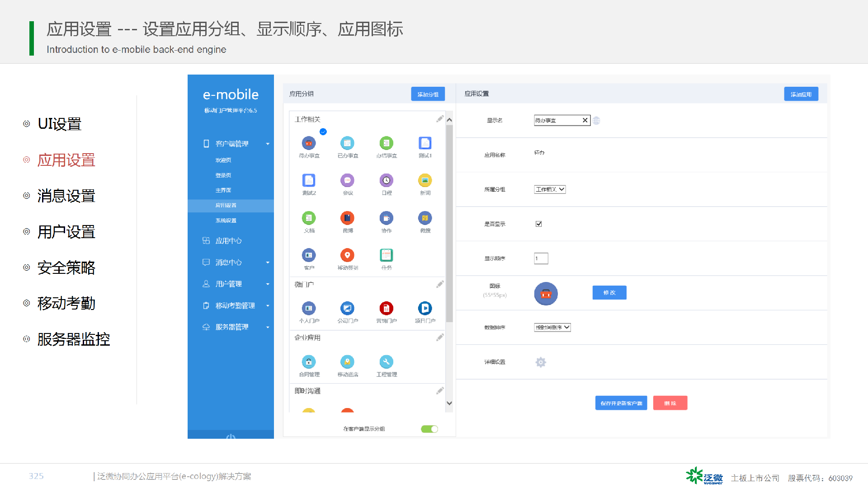
Task: Select the 会议 meeting app icon
Action: click(347, 180)
